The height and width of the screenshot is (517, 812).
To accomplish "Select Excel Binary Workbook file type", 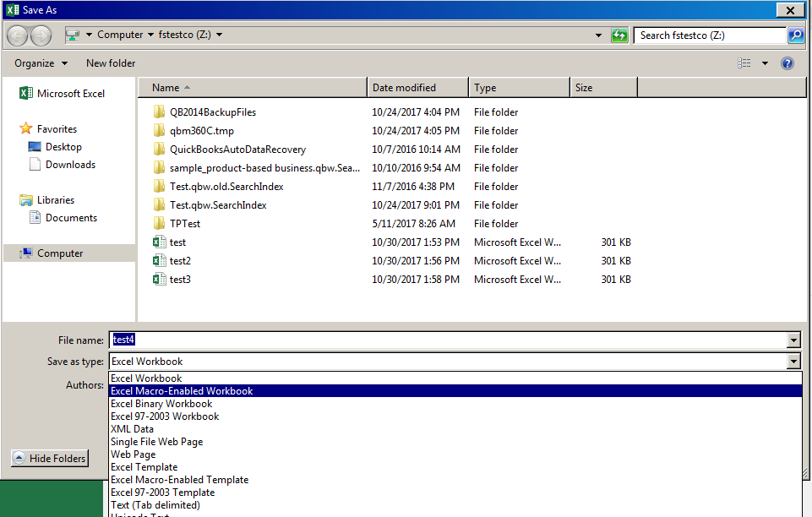I will (x=455, y=404).
